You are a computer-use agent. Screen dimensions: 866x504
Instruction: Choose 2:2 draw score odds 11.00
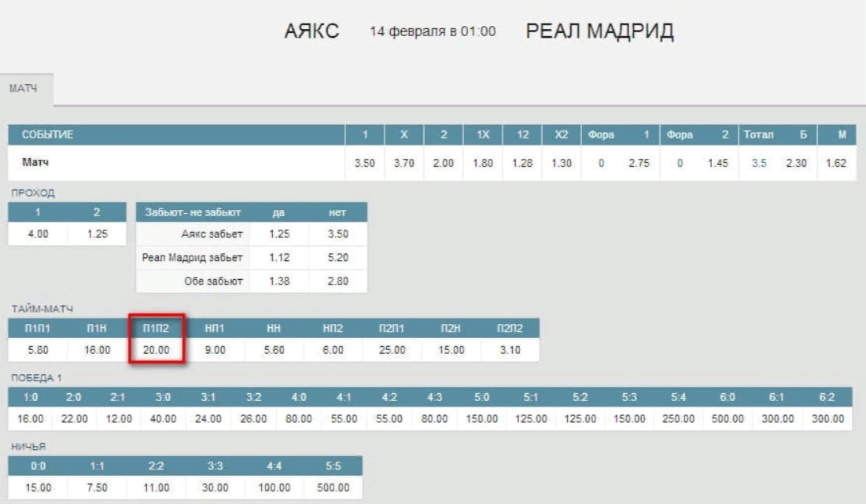coord(157,488)
